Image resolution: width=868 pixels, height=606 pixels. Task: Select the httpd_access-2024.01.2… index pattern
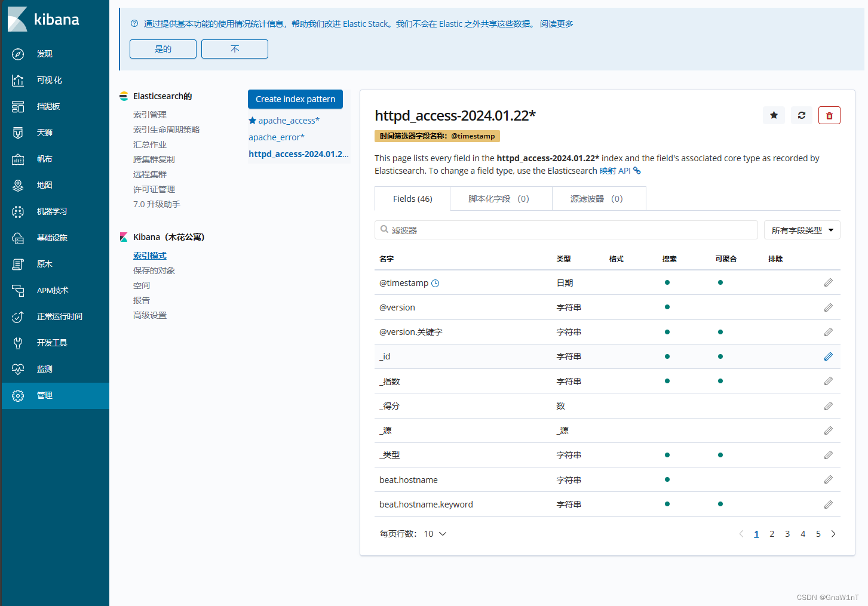tap(299, 154)
